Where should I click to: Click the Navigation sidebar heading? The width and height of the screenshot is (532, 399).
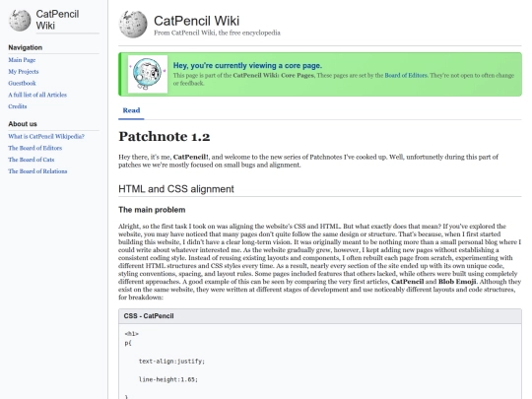[x=26, y=47]
